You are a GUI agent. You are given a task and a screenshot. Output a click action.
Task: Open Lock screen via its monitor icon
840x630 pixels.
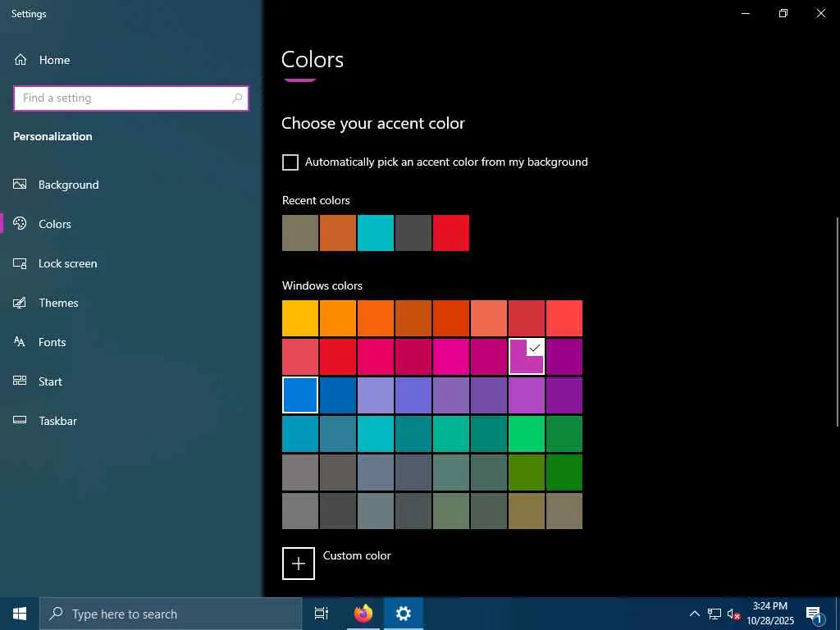(20, 263)
